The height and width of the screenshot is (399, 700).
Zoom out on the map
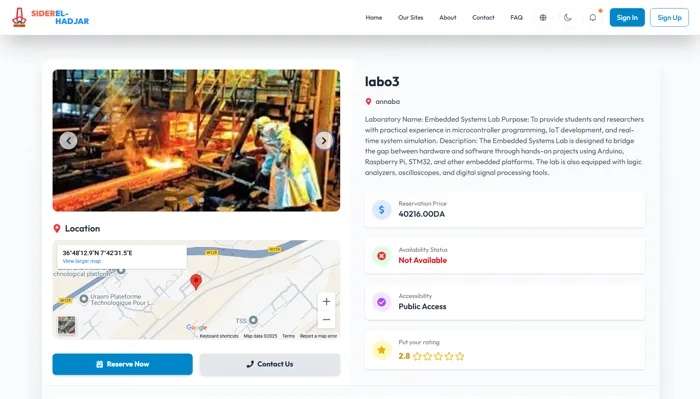coord(326,320)
